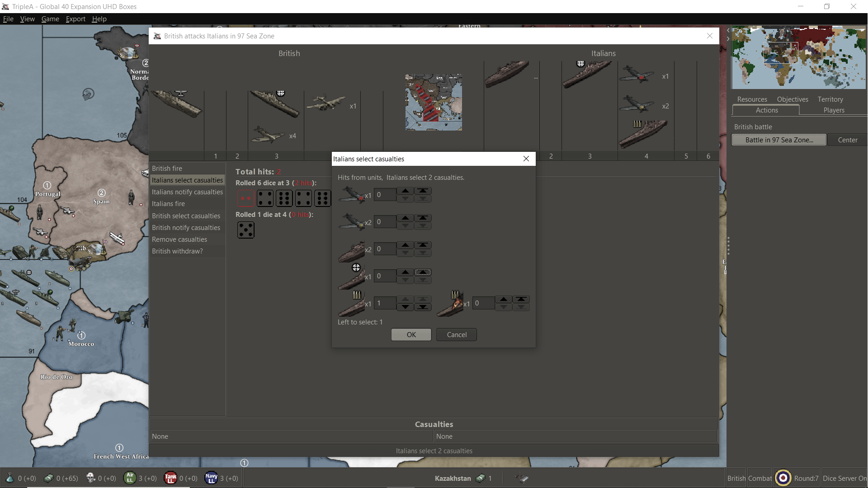Click the undamaged battleship x1 icon in casualty dialog
868x488 pixels.
(x=352, y=304)
